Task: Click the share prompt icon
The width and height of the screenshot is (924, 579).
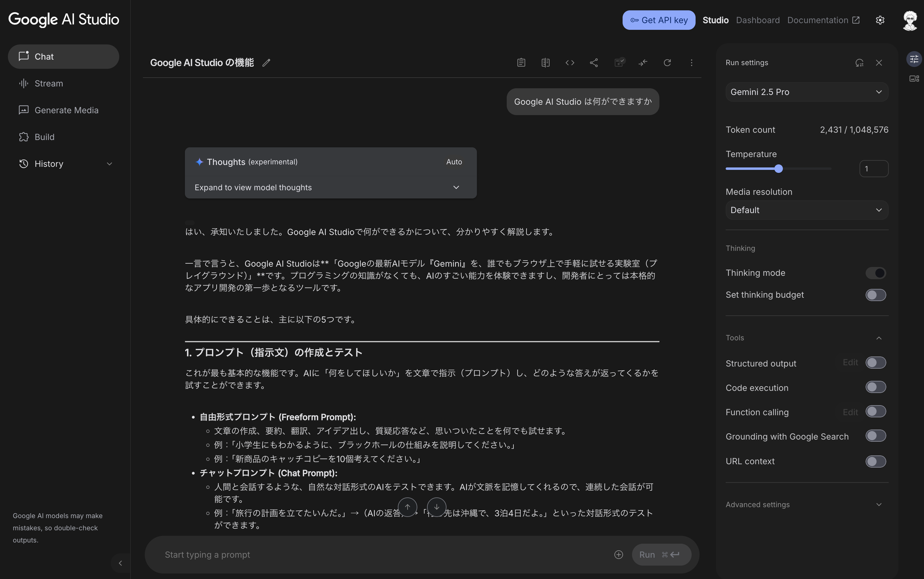Action: pos(594,63)
